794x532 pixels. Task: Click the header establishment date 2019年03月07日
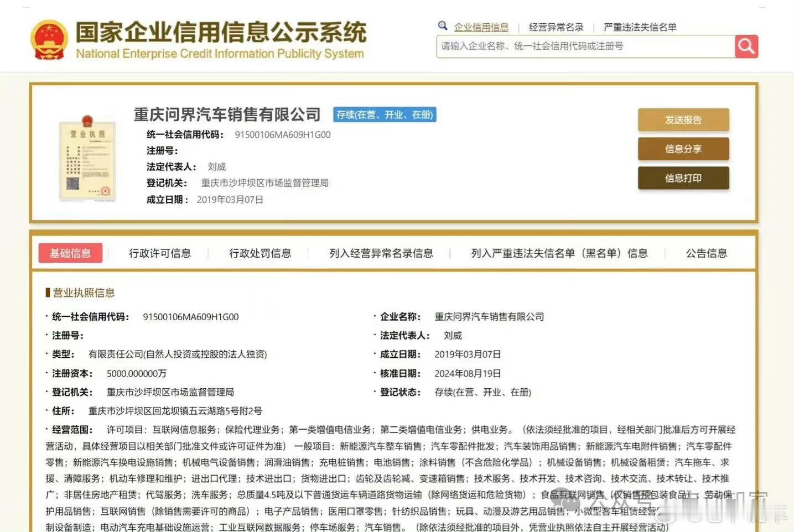pos(230,200)
